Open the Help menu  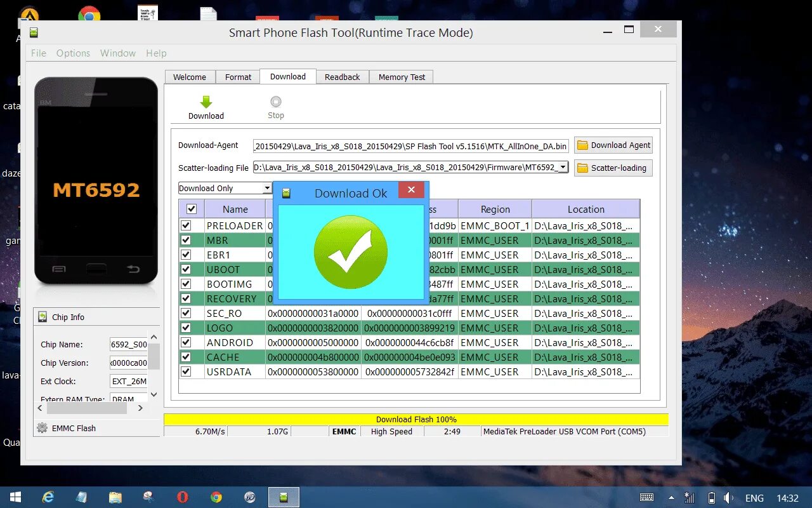point(156,53)
